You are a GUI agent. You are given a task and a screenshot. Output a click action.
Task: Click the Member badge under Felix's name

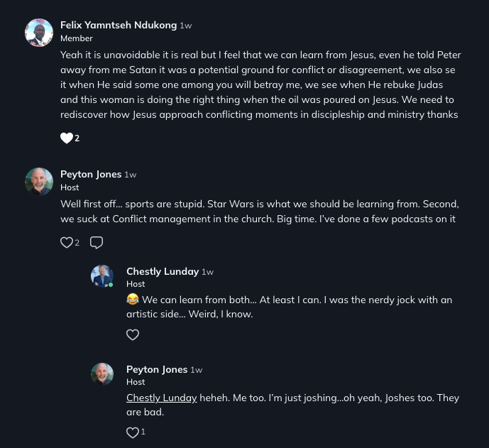(x=76, y=38)
